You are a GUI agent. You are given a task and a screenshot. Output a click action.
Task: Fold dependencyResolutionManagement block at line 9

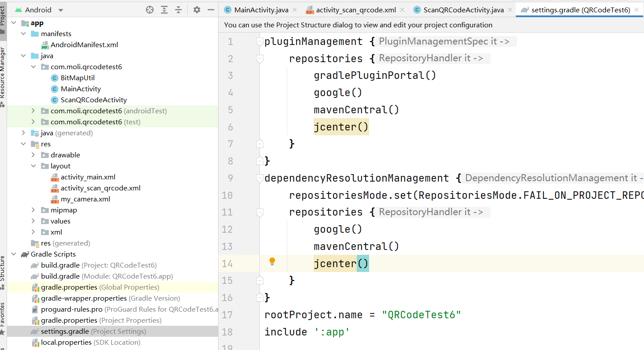[x=259, y=178]
